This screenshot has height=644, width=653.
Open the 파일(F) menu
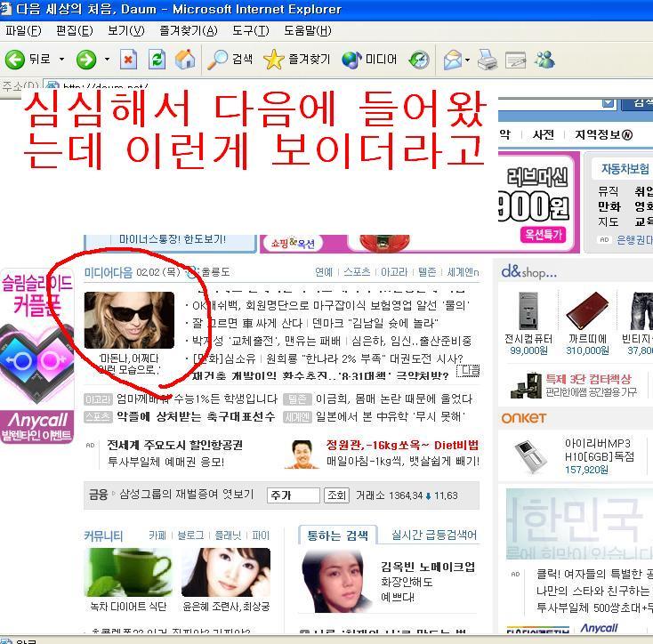point(23,31)
